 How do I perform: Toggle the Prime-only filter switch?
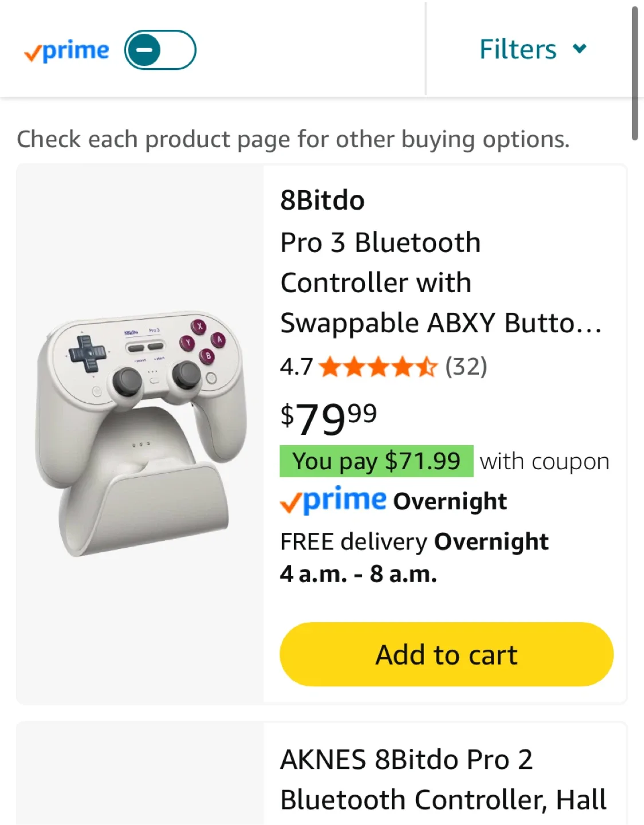[160, 50]
